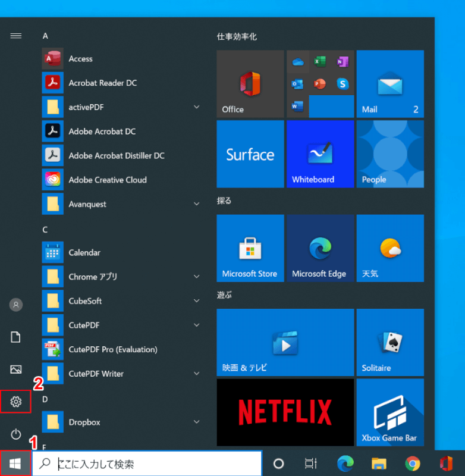Launch Edge from the taskbar
Viewport: 465px width, 476px height.
click(x=345, y=464)
